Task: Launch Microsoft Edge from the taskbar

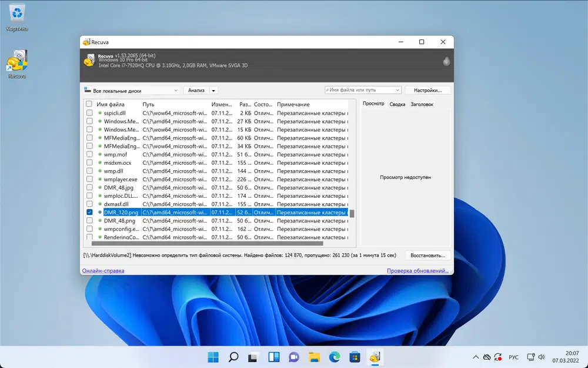Action: pyautogui.click(x=334, y=357)
